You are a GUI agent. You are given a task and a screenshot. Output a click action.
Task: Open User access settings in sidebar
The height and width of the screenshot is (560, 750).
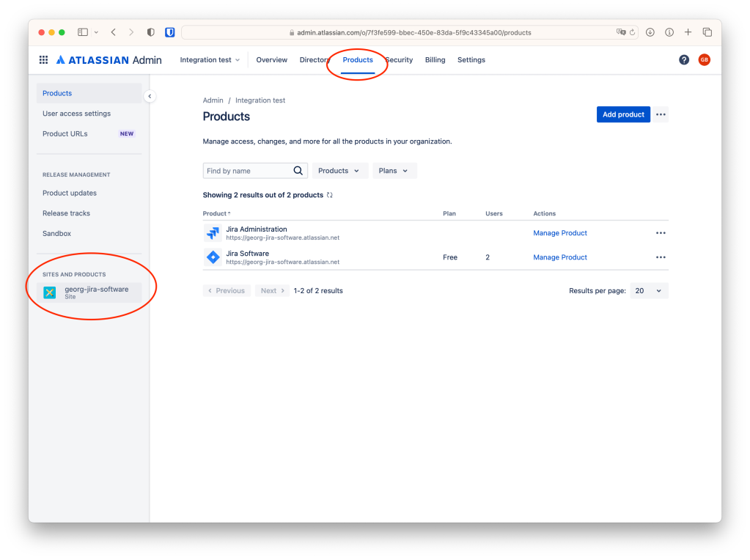coord(89,114)
